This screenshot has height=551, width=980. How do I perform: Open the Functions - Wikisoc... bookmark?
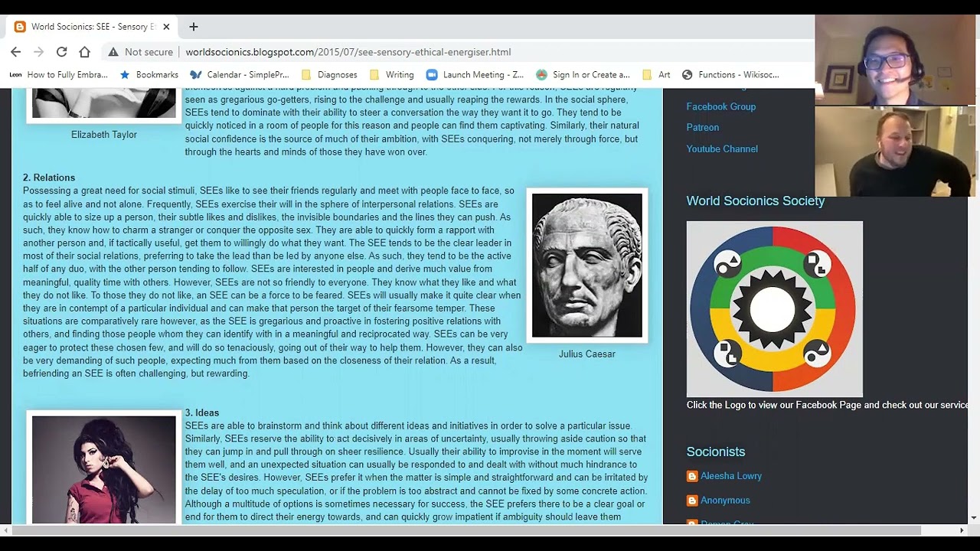click(730, 75)
